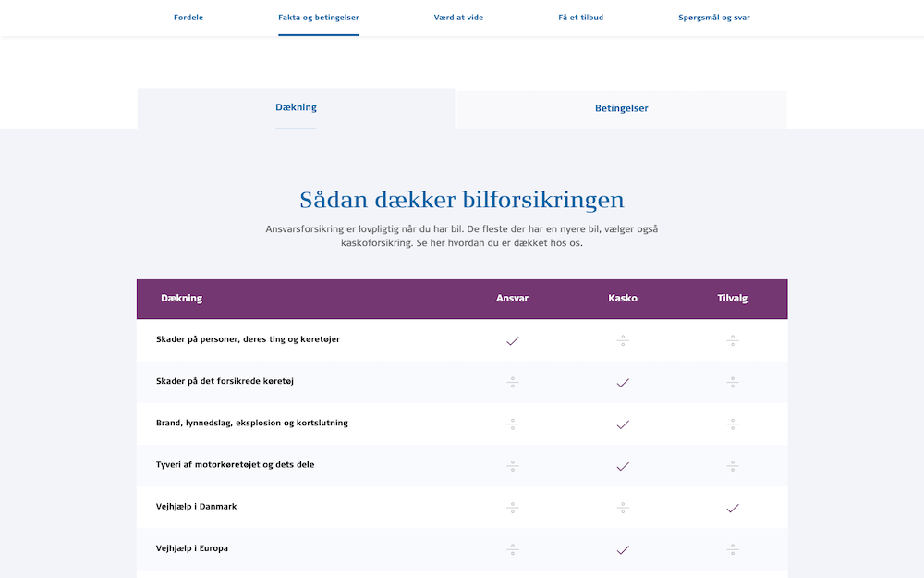Click the Tilvalg dash icon for Vejhjælp i Europa

(733, 549)
